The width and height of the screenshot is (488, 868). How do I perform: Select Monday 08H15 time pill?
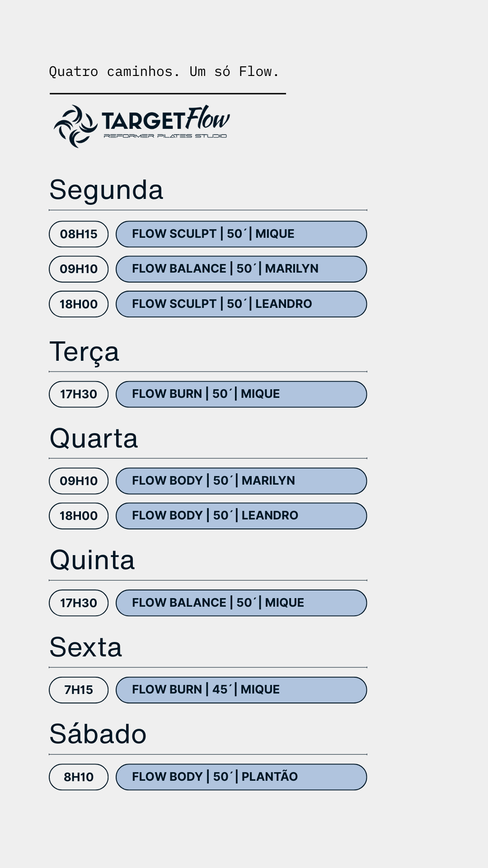pos(79,234)
